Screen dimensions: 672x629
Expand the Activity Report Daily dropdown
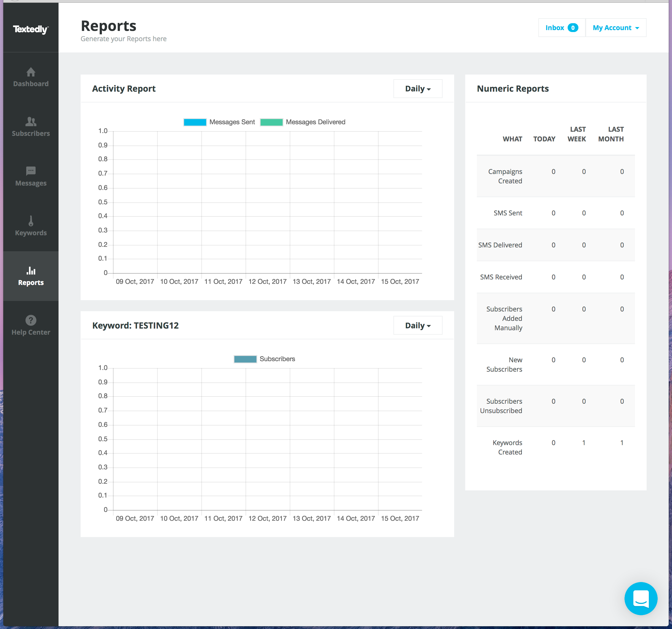coord(418,89)
